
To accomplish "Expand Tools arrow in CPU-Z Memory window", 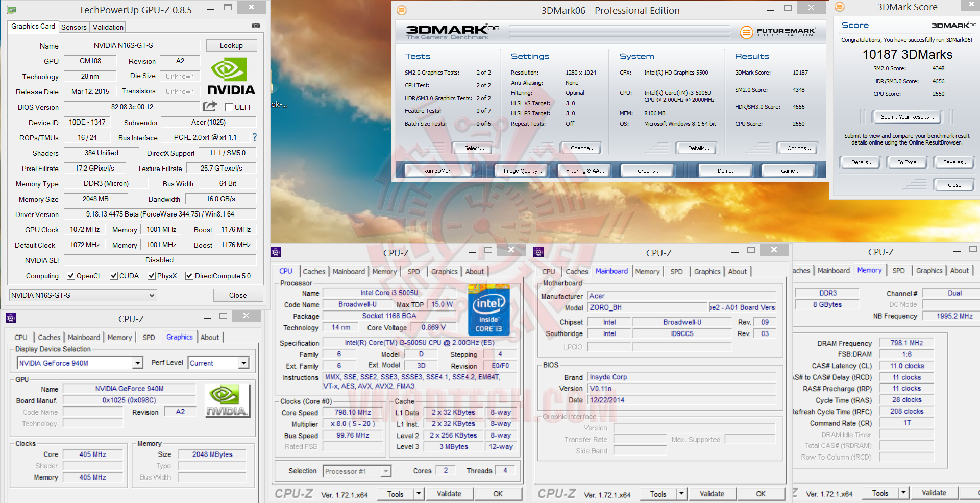I will pyautogui.click(x=903, y=493).
